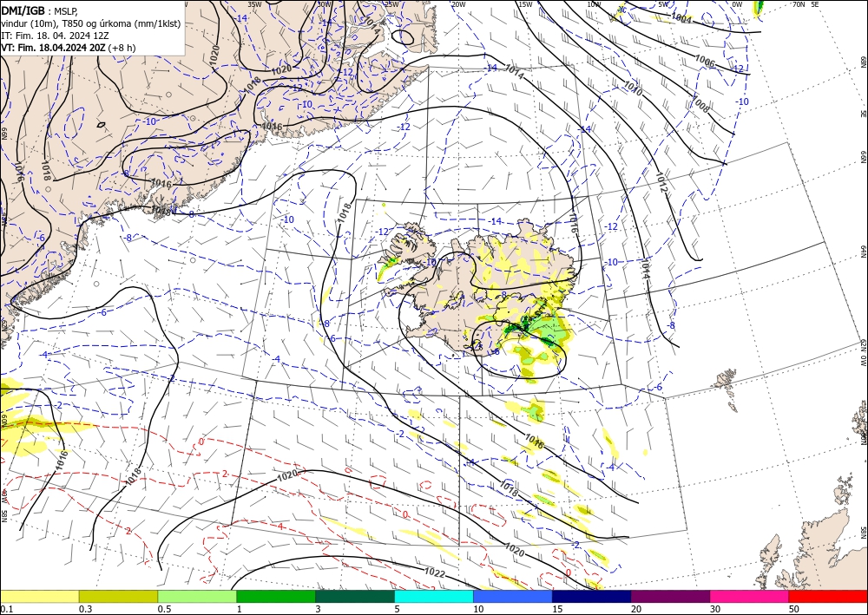Screen dimensions: 868x615
Task: Click the 1004 isobar label
Action: 681,17
